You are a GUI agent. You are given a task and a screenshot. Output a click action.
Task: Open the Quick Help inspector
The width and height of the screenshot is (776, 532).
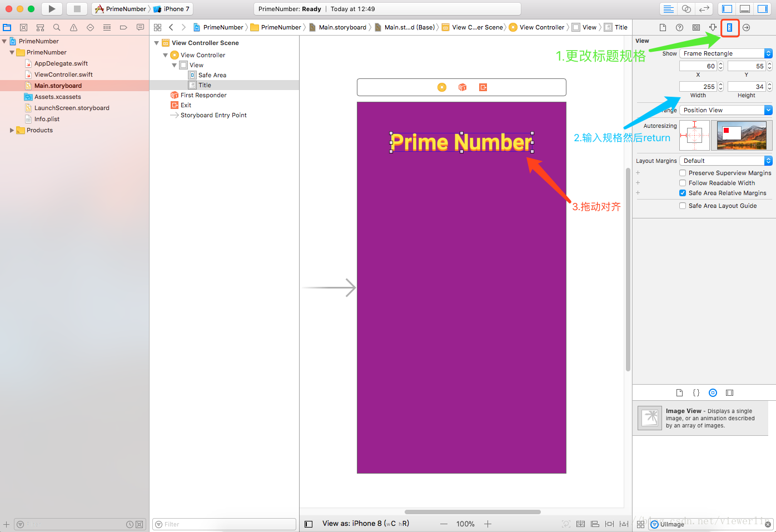point(679,27)
